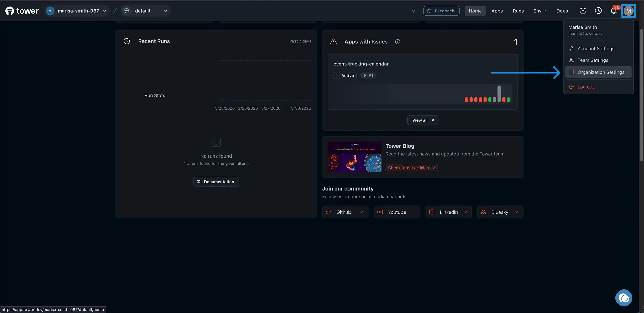Open the shield security icon

(x=583, y=11)
